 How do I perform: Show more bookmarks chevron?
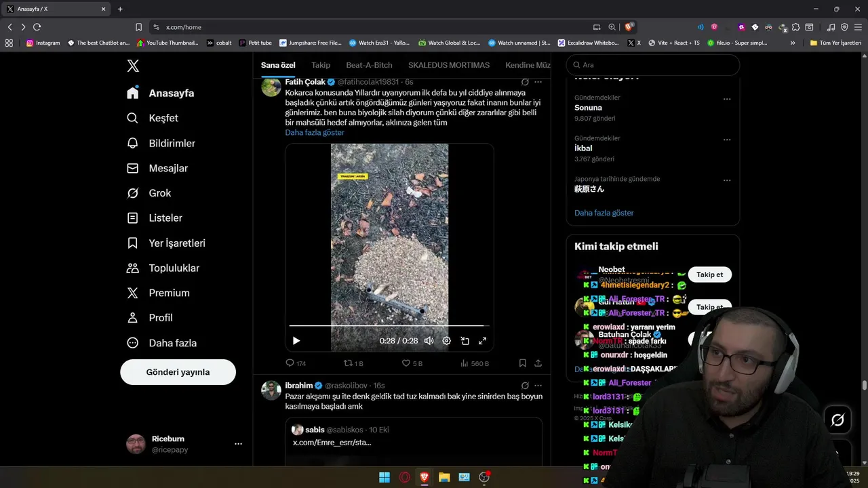tap(793, 43)
